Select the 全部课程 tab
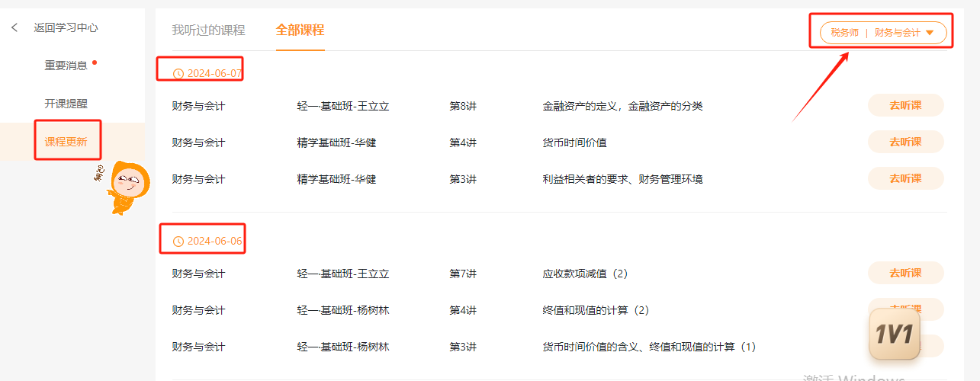The height and width of the screenshot is (381, 980). (x=300, y=30)
